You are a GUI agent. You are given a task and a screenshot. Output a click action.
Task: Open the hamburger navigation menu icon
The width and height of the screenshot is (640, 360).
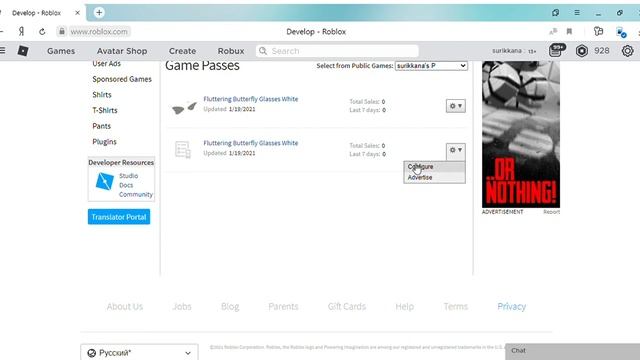click(3, 51)
